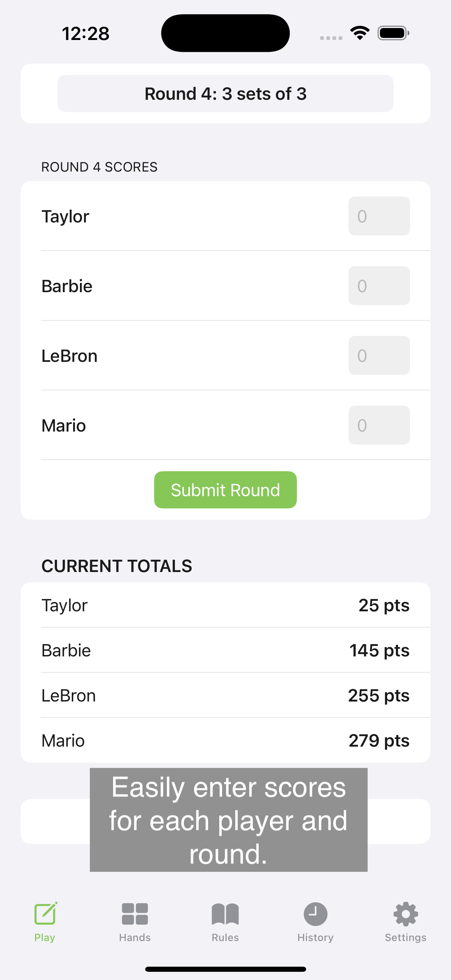Select the Round 4 sets header
Viewport: 451px width, 980px height.
click(x=225, y=94)
